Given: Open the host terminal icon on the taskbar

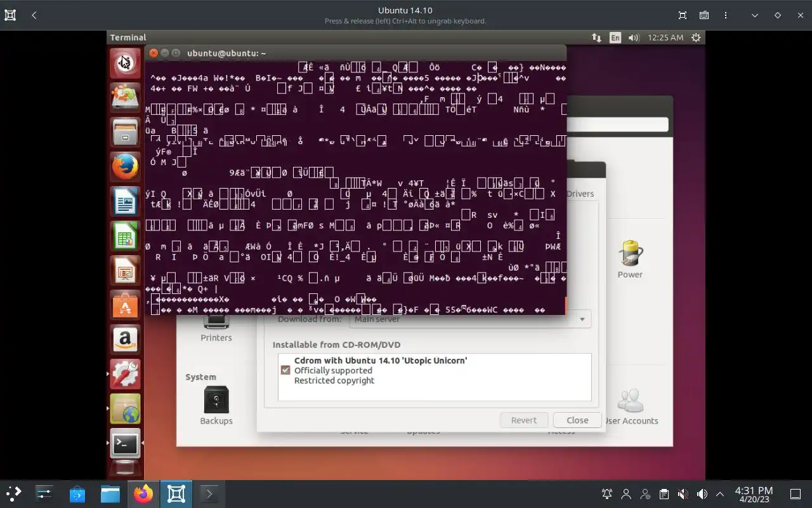Looking at the screenshot, I should [209, 493].
